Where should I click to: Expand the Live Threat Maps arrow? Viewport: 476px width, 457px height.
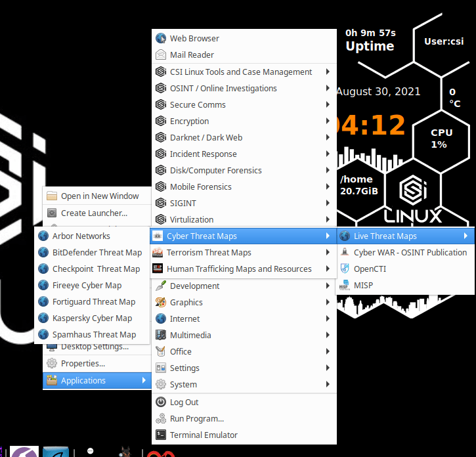click(465, 236)
